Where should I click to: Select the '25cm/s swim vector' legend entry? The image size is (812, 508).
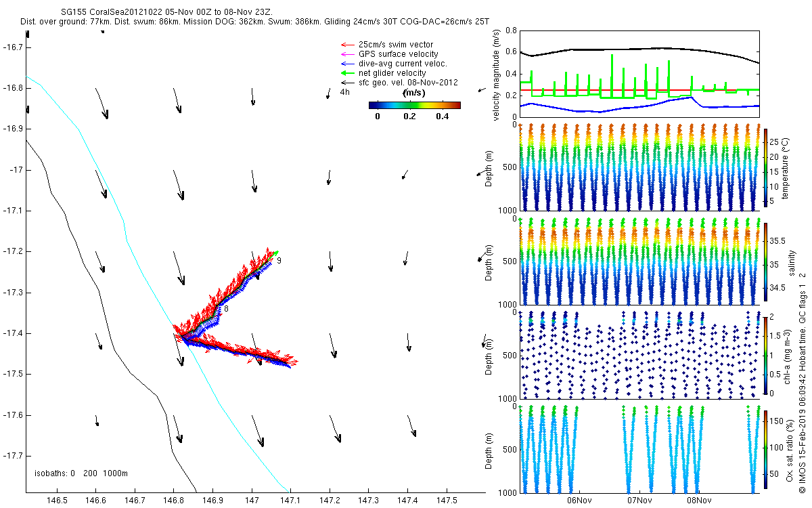396,44
